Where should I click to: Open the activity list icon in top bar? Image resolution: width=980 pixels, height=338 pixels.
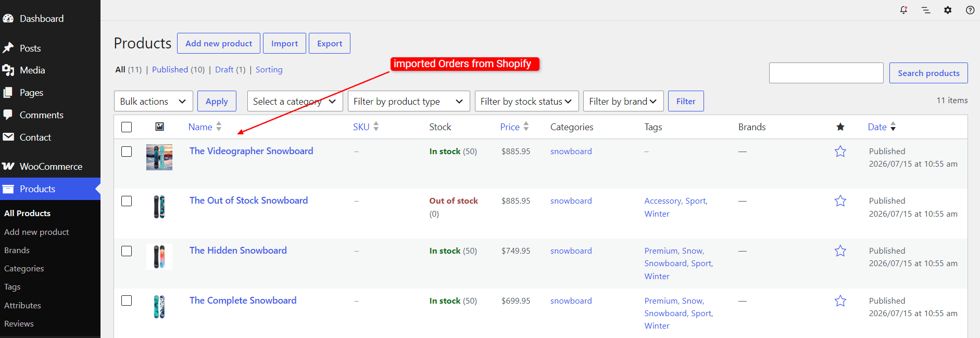click(926, 10)
